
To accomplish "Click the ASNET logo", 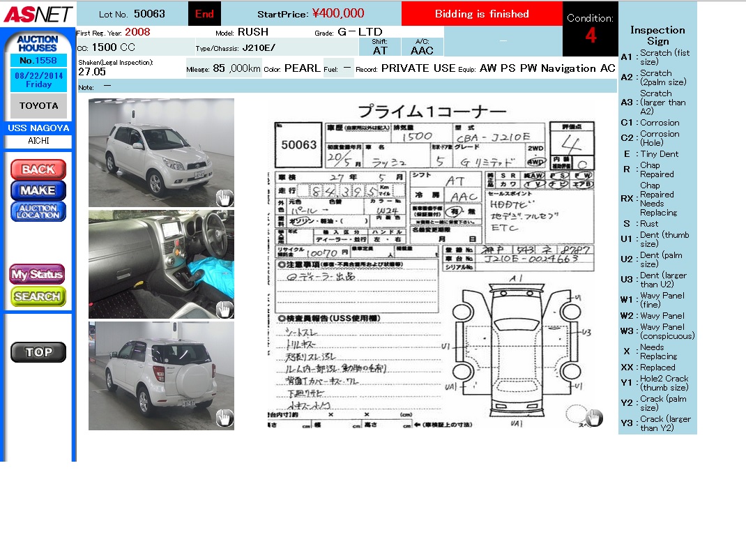I will tap(38, 13).
